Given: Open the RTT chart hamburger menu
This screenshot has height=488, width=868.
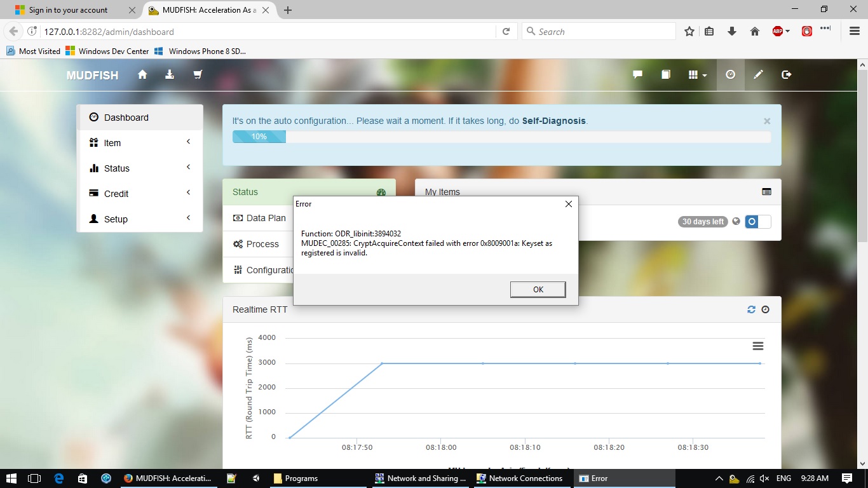Looking at the screenshot, I should coord(757,346).
